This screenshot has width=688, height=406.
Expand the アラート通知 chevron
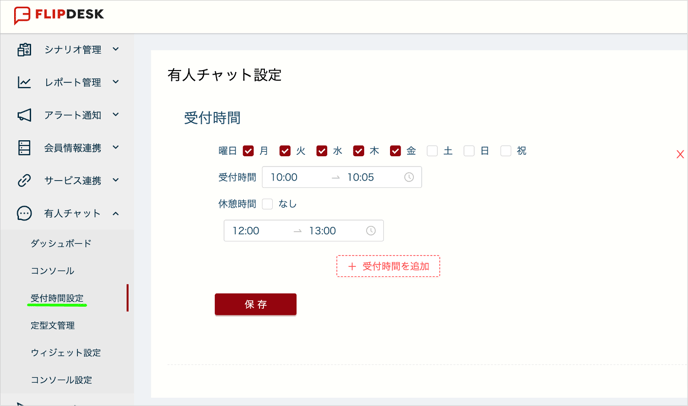115,115
